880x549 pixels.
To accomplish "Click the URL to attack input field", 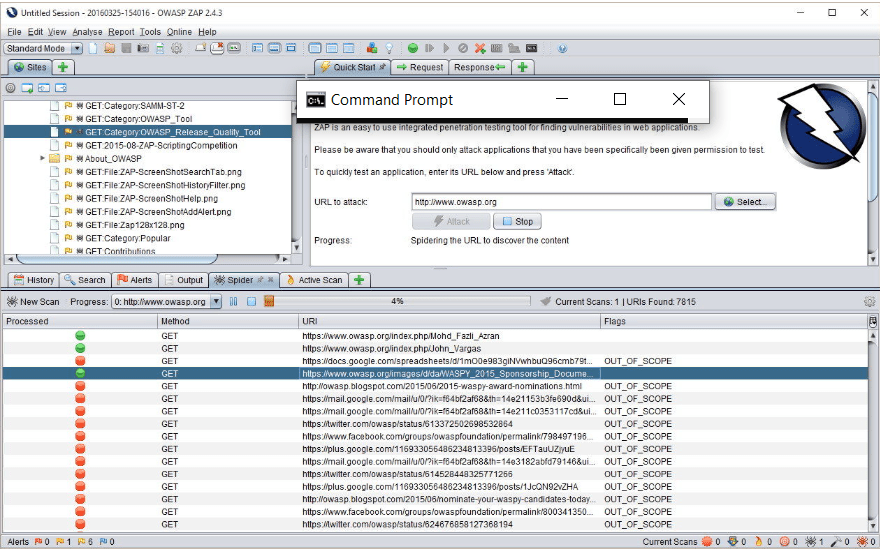I will point(560,202).
